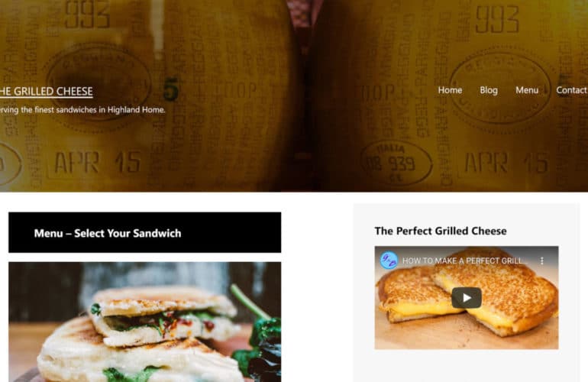Go to the Home page link
The image size is (588, 382).
[450, 90]
